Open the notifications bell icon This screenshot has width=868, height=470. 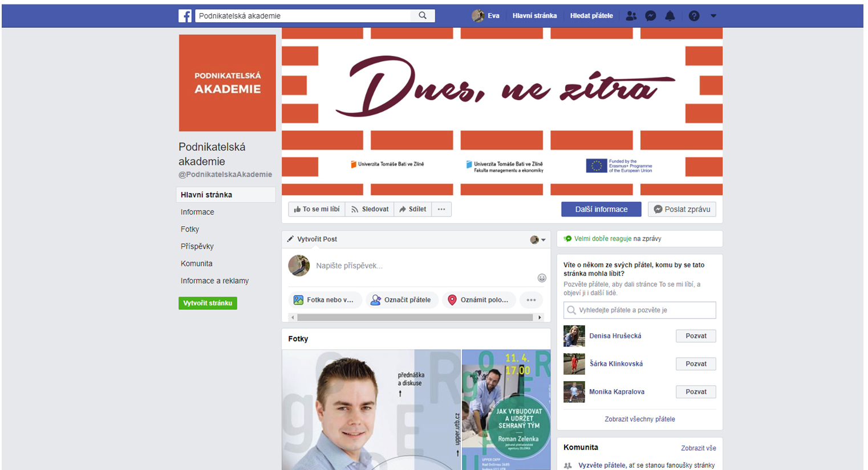[x=670, y=16]
